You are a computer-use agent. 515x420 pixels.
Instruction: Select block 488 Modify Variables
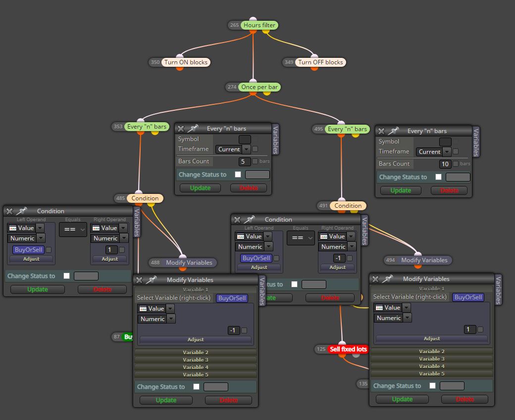click(189, 263)
